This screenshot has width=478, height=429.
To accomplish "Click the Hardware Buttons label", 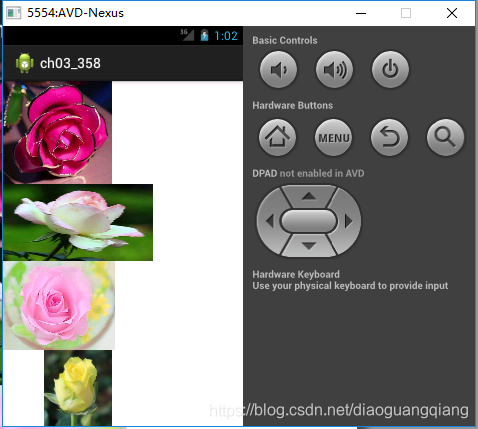I will 292,105.
